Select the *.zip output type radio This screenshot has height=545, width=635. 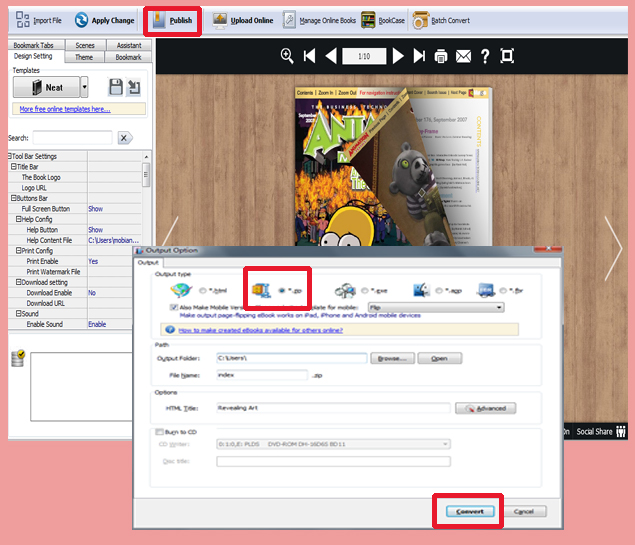point(282,290)
